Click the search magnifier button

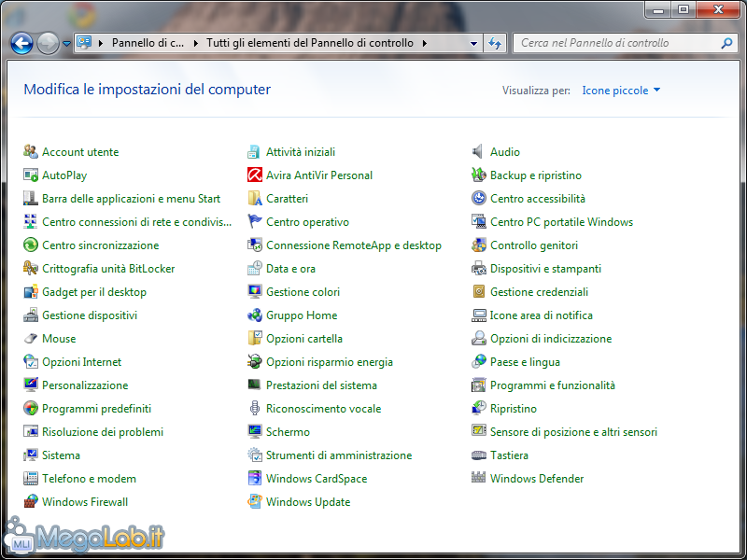(x=726, y=43)
